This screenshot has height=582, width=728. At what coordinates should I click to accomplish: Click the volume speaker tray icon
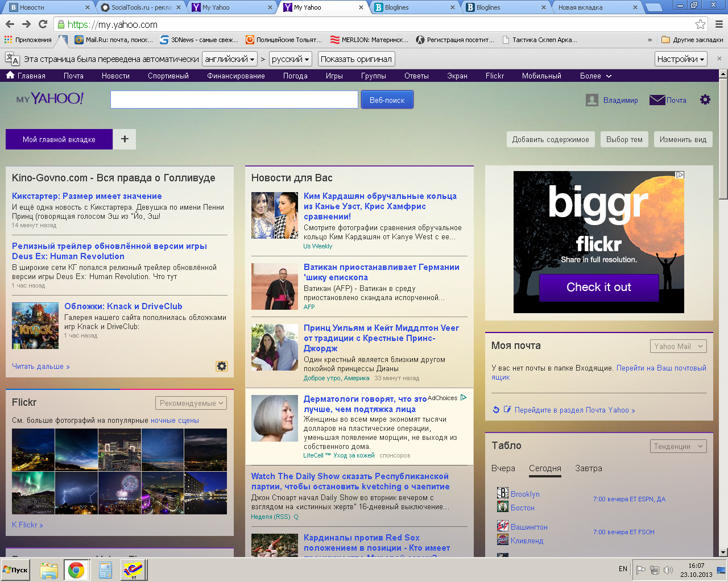pos(668,569)
